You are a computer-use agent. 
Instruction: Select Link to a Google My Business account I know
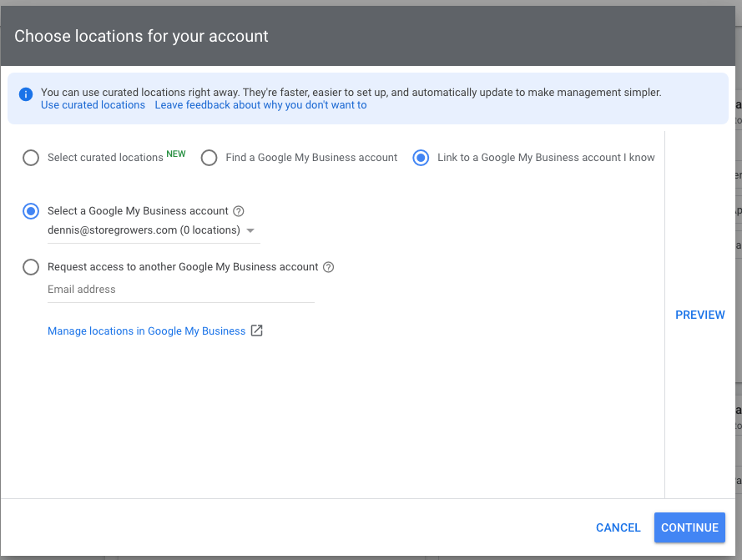click(x=421, y=158)
